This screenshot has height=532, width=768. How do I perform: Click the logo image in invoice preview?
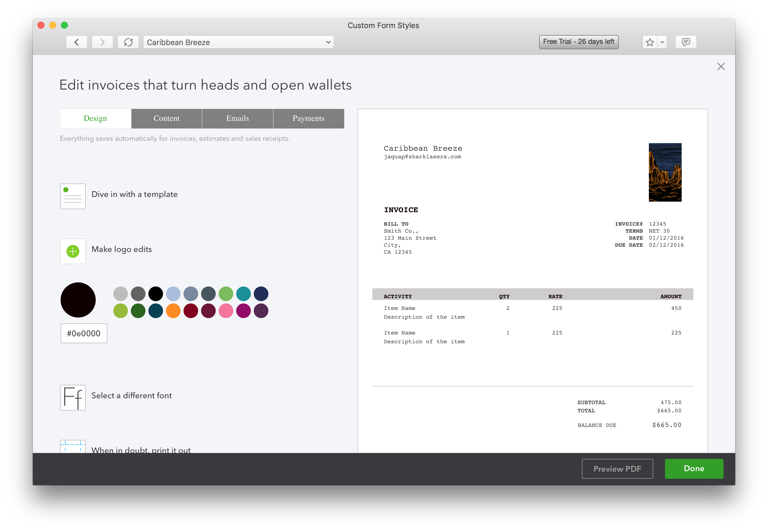click(x=665, y=172)
